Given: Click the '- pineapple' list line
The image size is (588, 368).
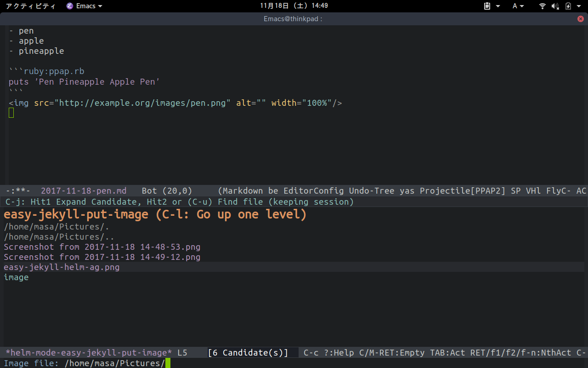Looking at the screenshot, I should (x=36, y=51).
